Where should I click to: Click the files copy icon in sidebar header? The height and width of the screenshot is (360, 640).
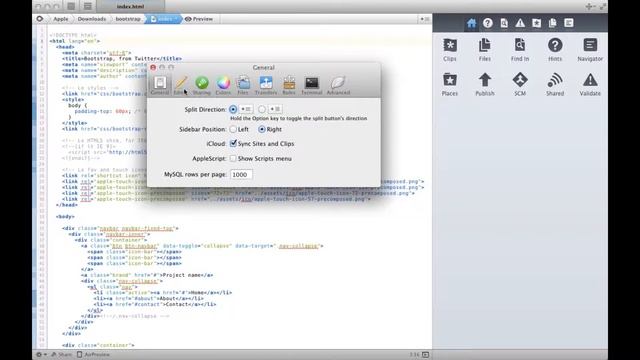(552, 23)
